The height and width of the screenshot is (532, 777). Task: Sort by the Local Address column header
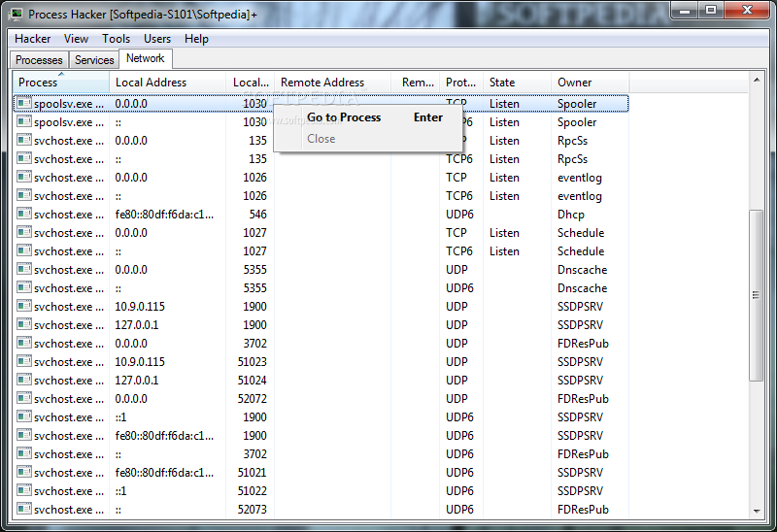[167, 83]
